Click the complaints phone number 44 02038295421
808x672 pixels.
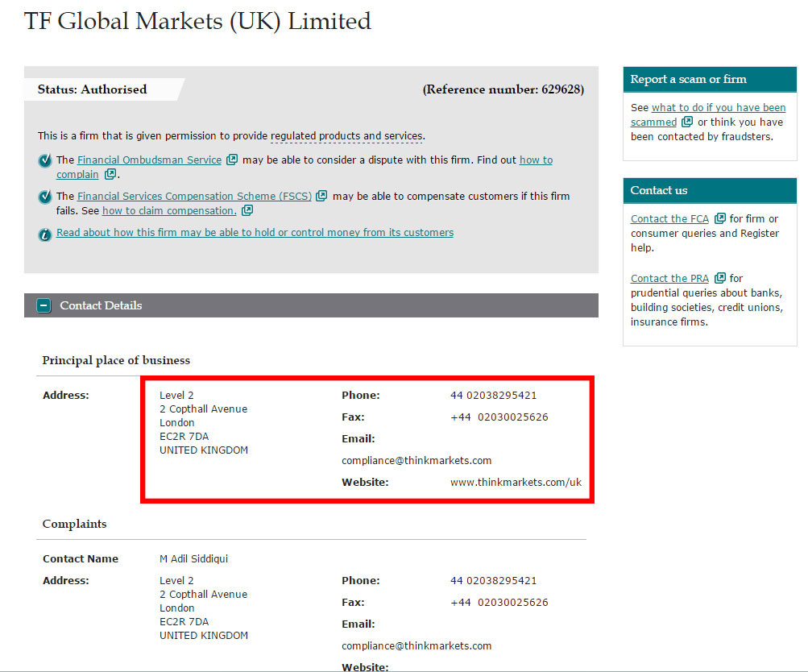click(x=493, y=581)
